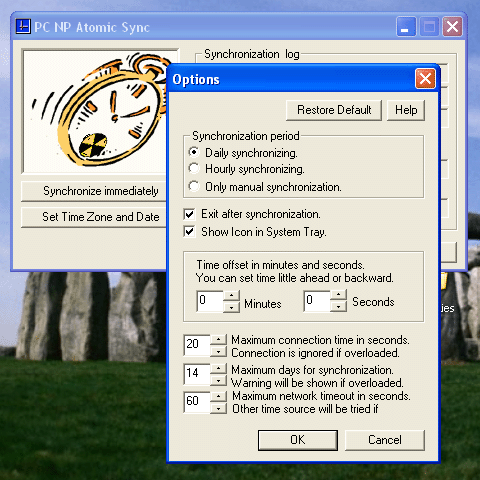Uncheck Exit after synchronization
The image size is (480, 480).
(x=189, y=214)
